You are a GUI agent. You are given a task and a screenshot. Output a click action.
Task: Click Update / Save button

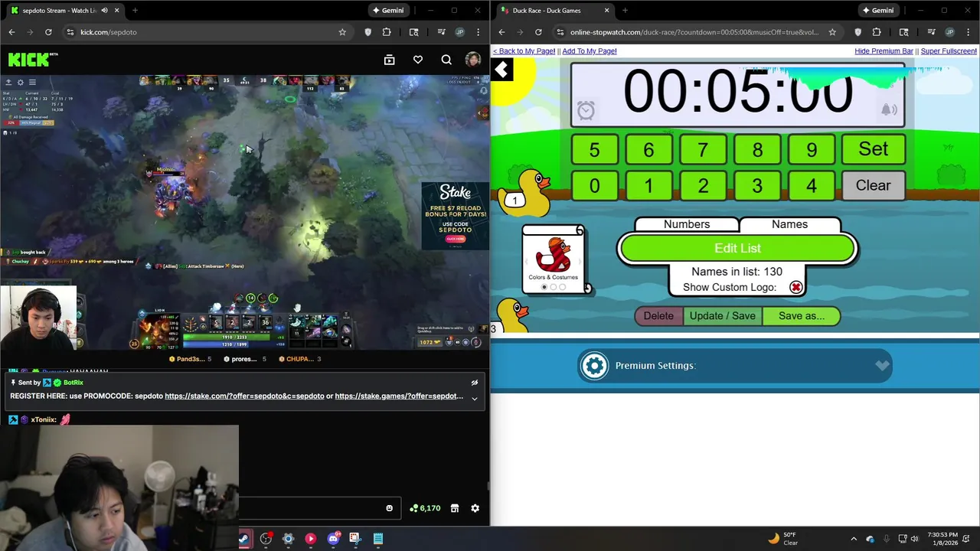point(722,316)
